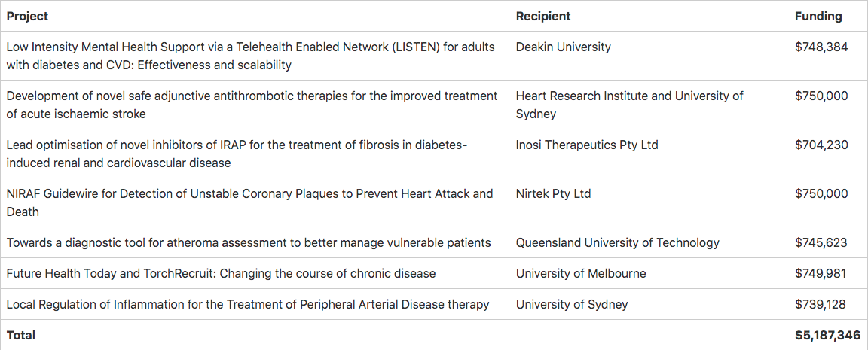868x350 pixels.
Task: Select Future Health Today and TorchRecruit project
Action: (221, 273)
